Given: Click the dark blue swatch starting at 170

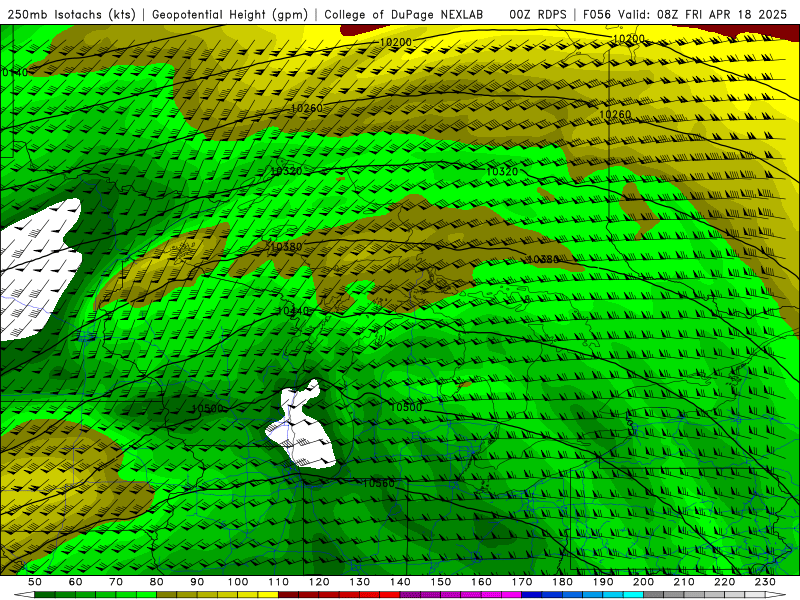Looking at the screenshot, I should 532,595.
